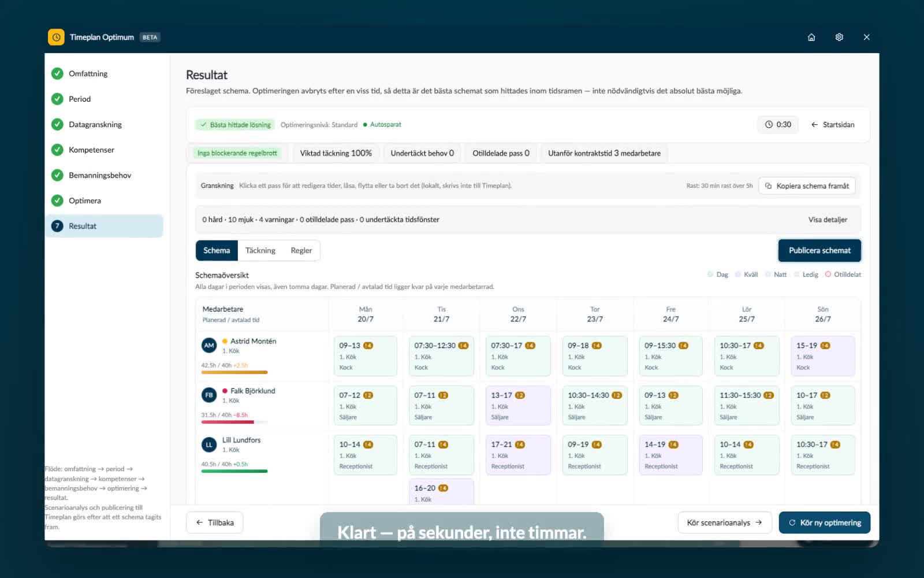The width and height of the screenshot is (924, 578).
Task: Click the Datagranskning step checkmark icon
Action: (57, 124)
